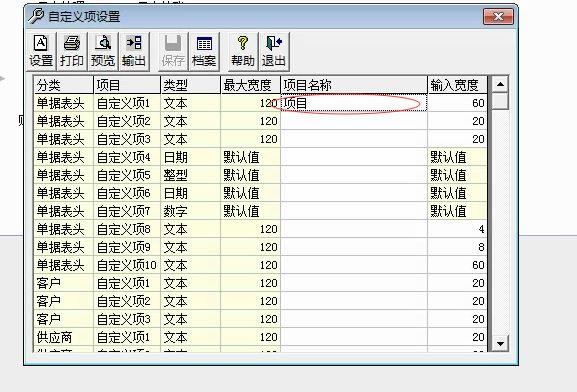Click the 日期 type cell for 自定义项6
The image size is (577, 392).
click(x=191, y=193)
